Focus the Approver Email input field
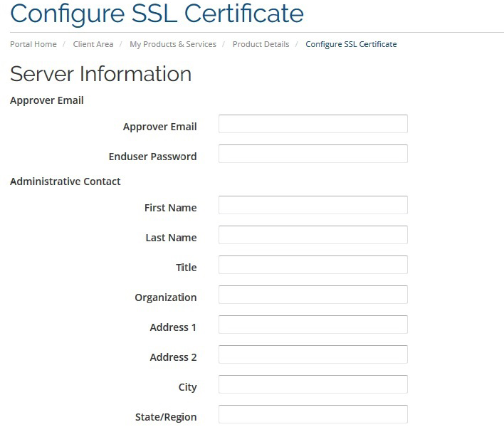 [x=313, y=124]
